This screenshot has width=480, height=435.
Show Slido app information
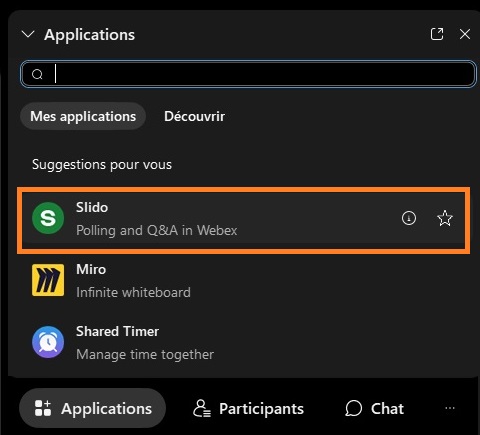point(409,218)
